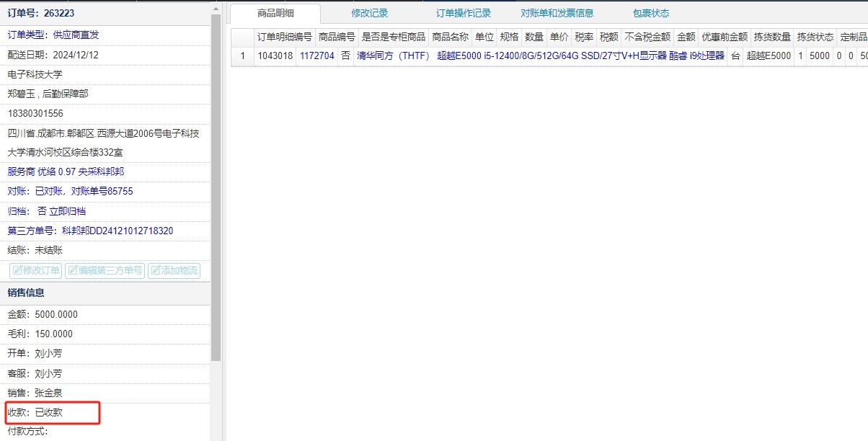Click the 修改订单 button
The width and height of the screenshot is (868, 441).
(36, 271)
